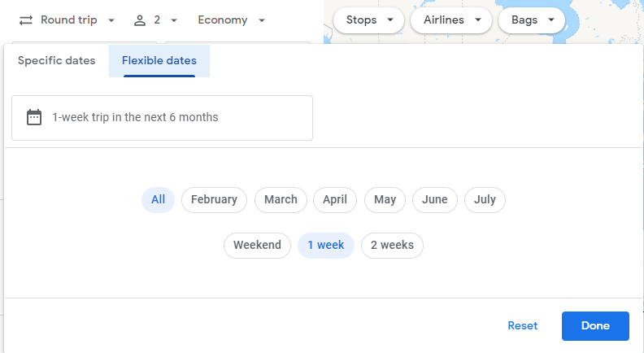Choose April as travel month
This screenshot has width=644, height=353.
(x=335, y=200)
